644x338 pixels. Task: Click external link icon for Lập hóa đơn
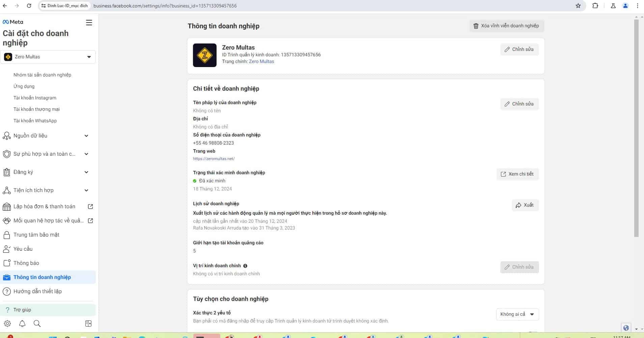coord(90,207)
